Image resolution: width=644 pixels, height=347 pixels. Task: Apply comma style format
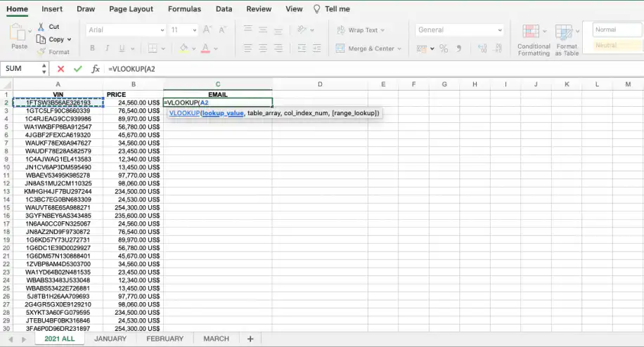(459, 48)
